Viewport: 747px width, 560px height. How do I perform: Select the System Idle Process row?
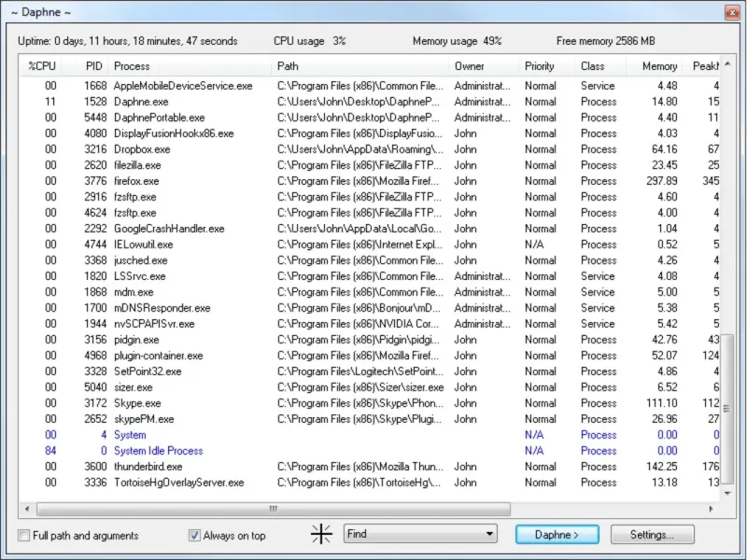(x=369, y=451)
